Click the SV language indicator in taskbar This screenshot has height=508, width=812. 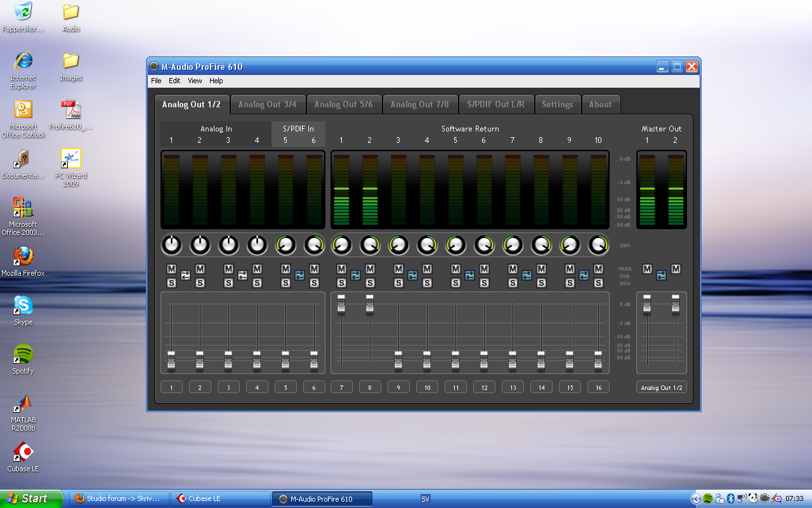[x=425, y=498]
